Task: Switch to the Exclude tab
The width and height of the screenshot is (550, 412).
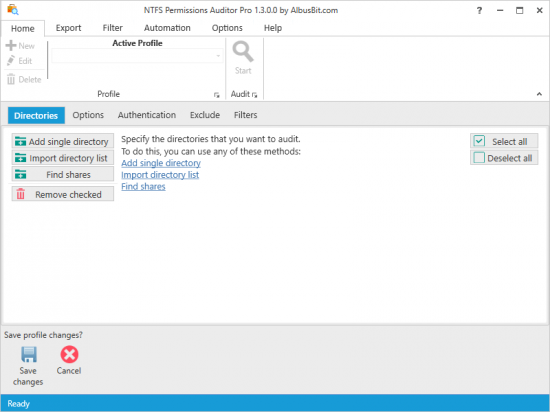Action: [x=205, y=115]
